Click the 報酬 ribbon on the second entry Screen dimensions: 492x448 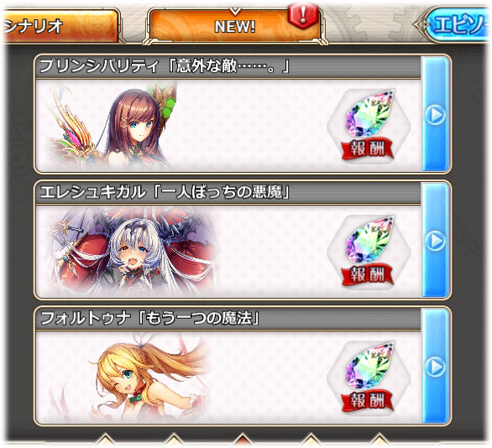368,274
